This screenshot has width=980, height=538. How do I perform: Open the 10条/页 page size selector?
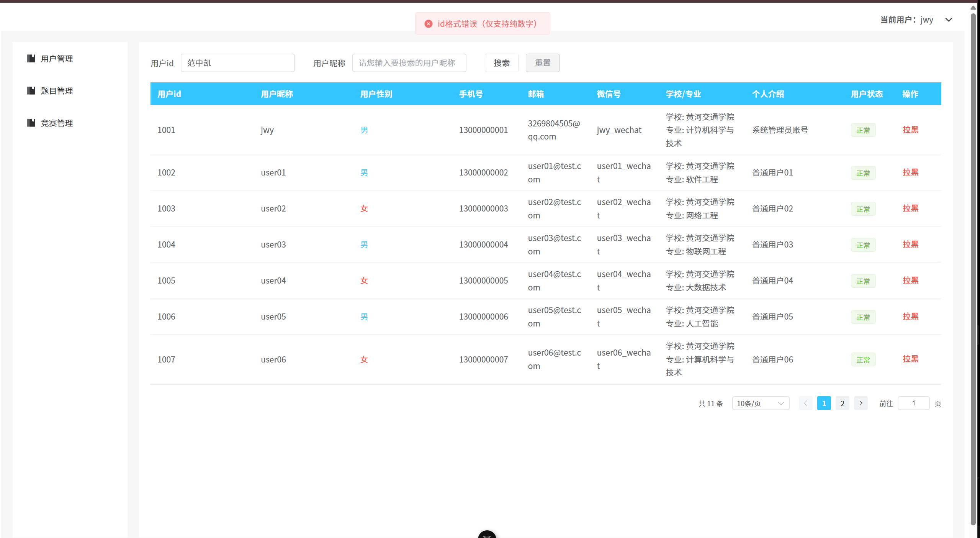[x=760, y=403]
